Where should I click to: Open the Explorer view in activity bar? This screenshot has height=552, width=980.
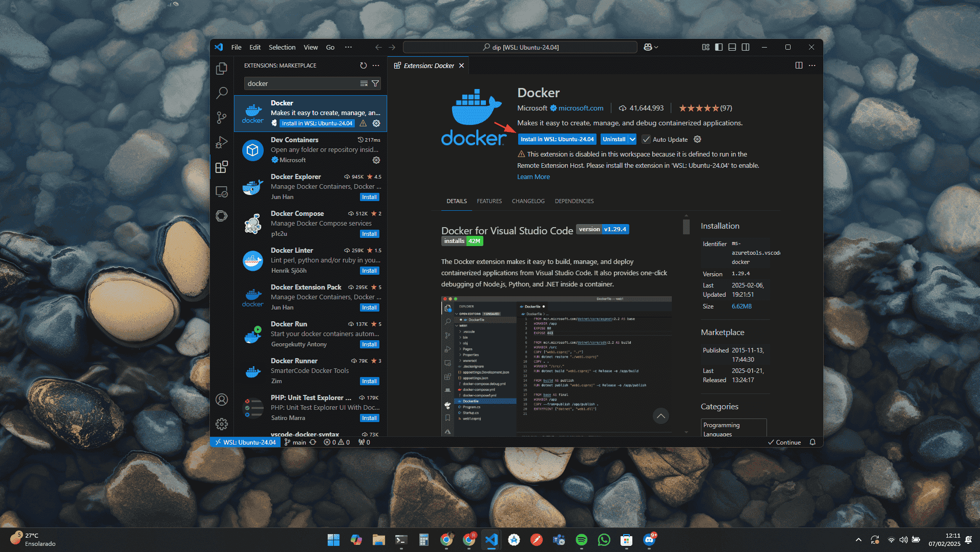point(221,69)
